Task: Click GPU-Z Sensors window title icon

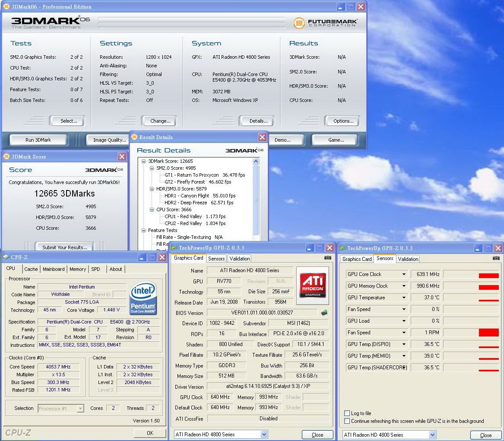Action: (342, 248)
